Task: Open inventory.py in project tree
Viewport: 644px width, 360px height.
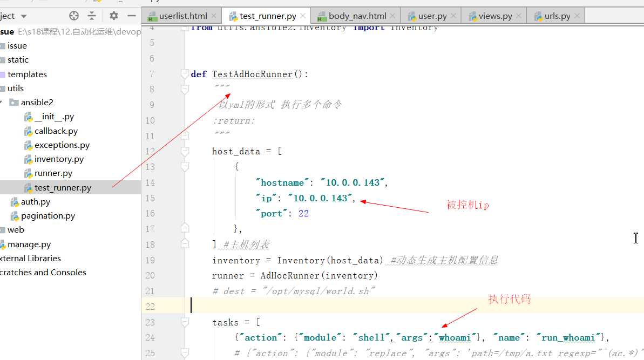Action: [59, 159]
